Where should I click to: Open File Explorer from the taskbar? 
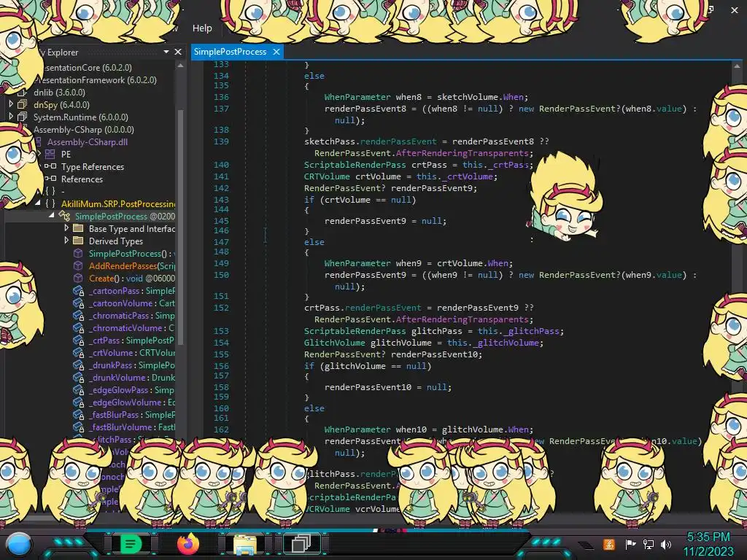[244, 544]
